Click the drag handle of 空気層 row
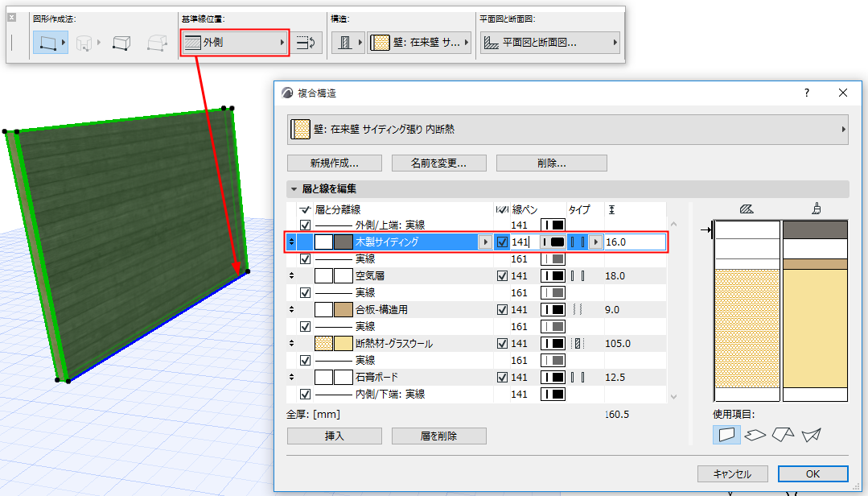Screen dimensions: 868x496 tap(292, 276)
